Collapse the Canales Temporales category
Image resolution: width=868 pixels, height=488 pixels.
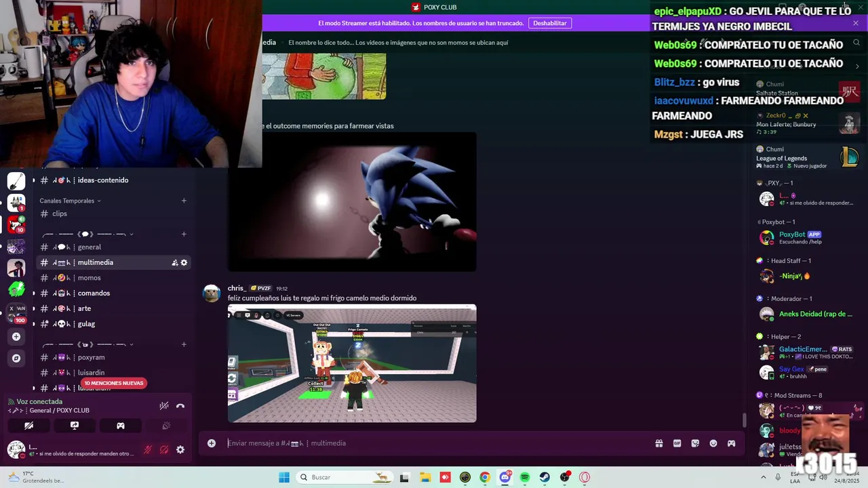click(x=70, y=201)
